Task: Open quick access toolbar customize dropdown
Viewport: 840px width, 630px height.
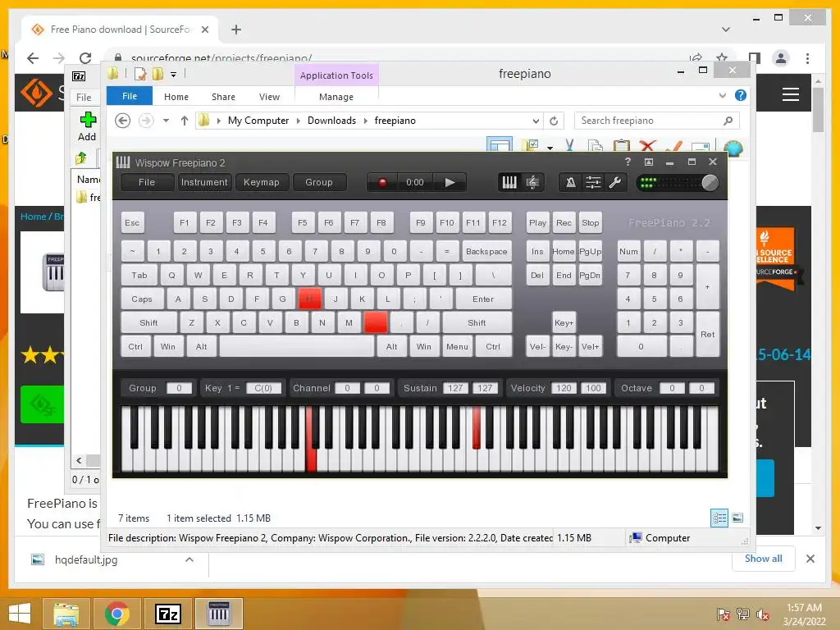Action: click(174, 75)
